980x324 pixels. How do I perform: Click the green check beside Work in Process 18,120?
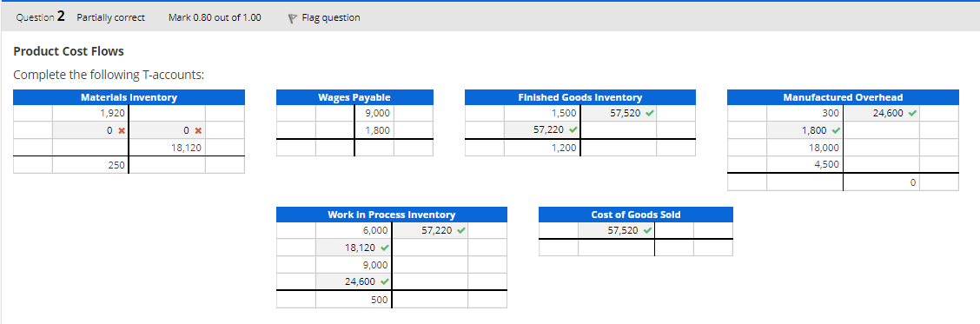tap(384, 247)
